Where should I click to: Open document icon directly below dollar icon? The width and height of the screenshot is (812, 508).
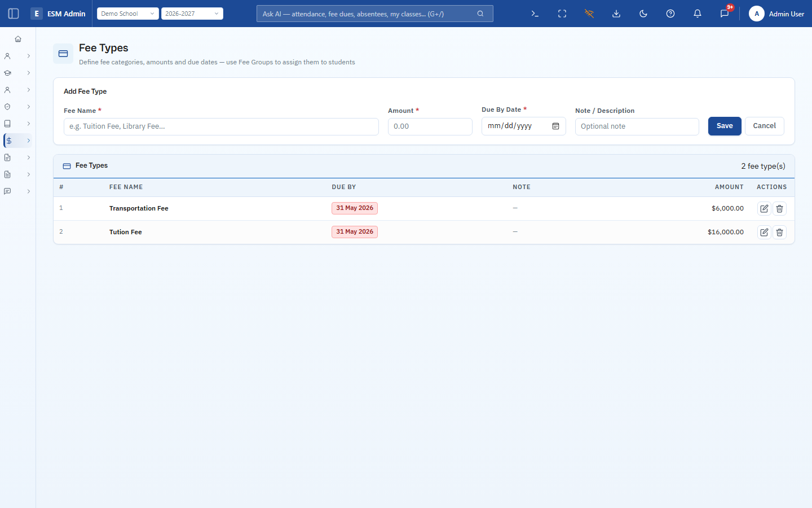point(7,157)
